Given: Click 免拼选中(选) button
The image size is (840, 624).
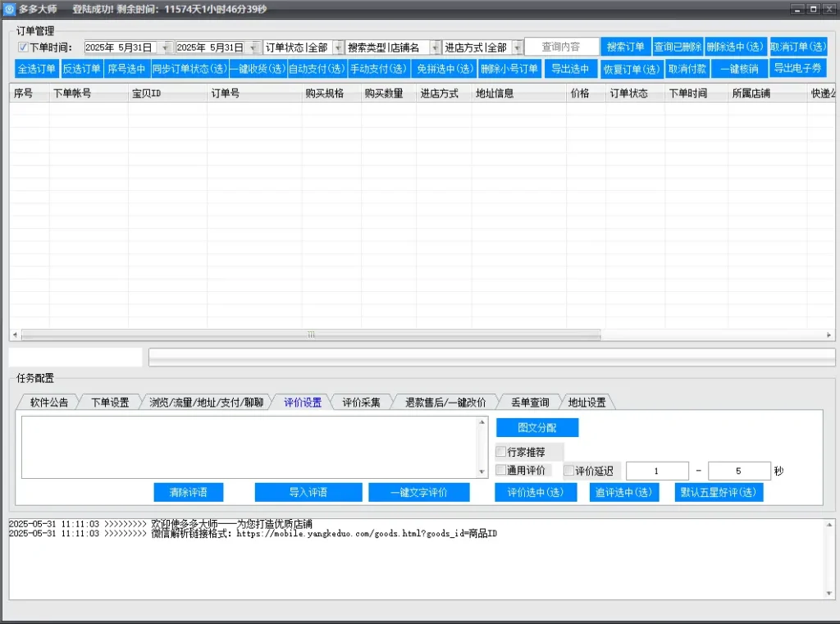Looking at the screenshot, I should tap(445, 69).
